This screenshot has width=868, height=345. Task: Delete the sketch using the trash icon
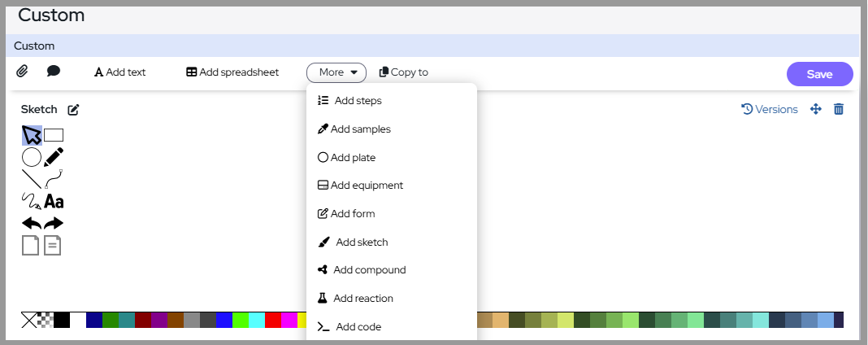(839, 109)
